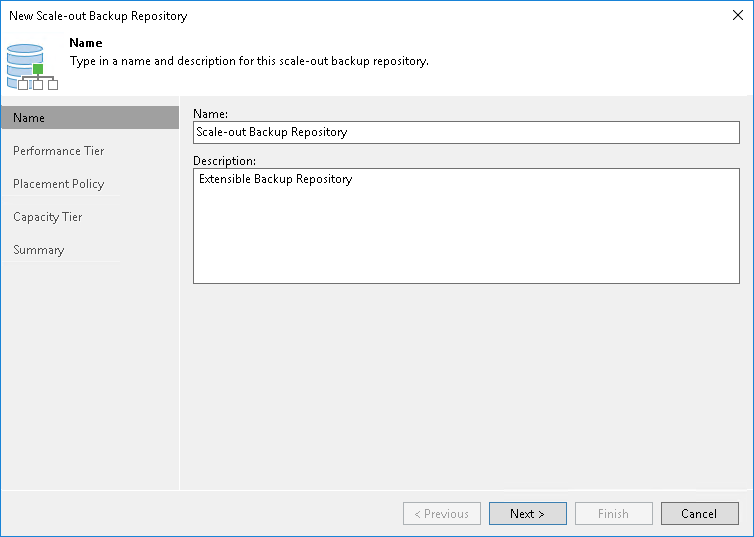Image resolution: width=754 pixels, height=537 pixels.
Task: Click the "Description:" field label
Action: click(225, 161)
